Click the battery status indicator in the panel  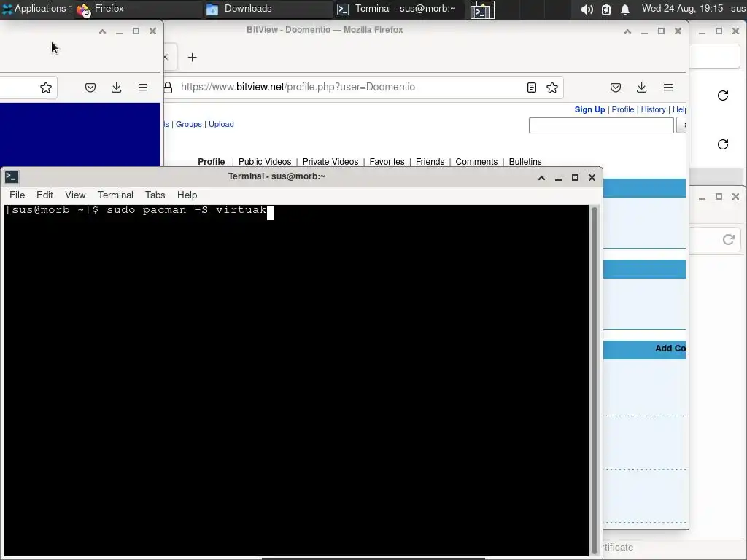coord(605,9)
